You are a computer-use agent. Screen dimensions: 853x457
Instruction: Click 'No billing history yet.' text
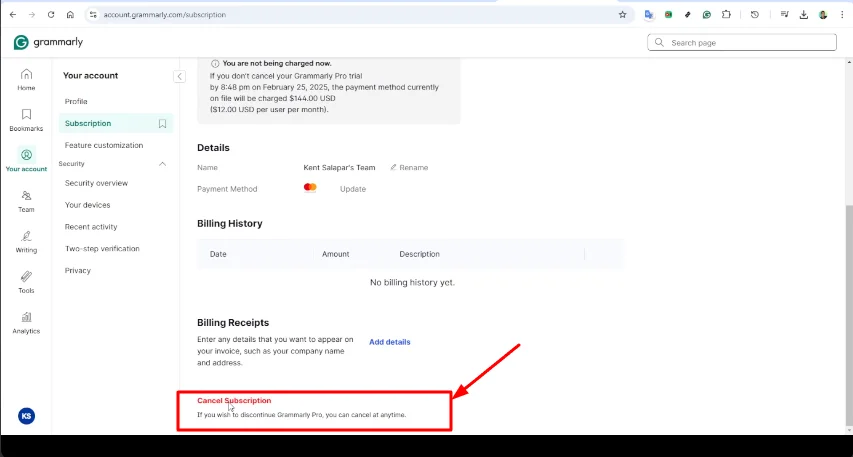click(x=412, y=283)
